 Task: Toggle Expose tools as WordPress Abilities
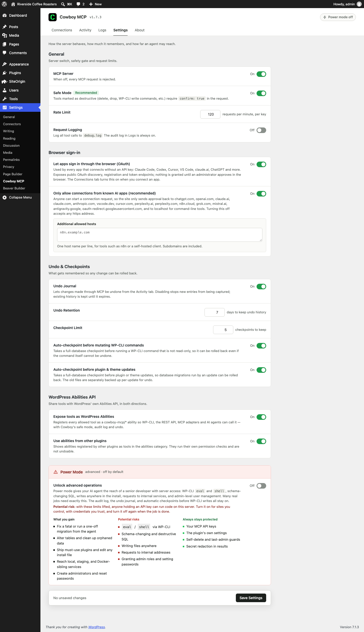point(261,417)
